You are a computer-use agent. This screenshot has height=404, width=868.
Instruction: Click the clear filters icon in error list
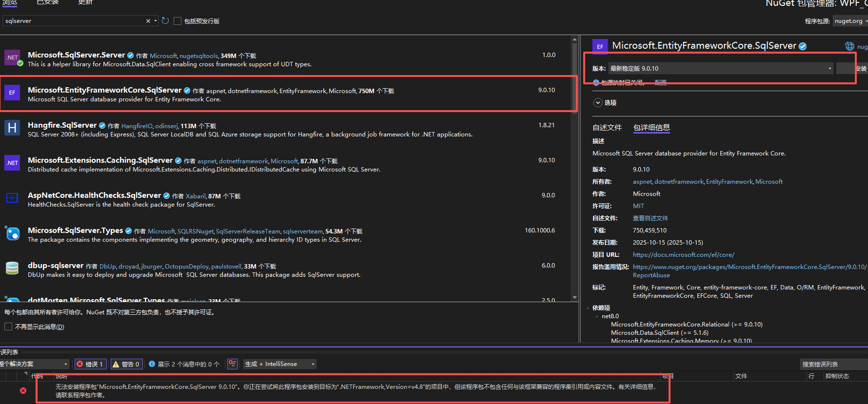(x=233, y=364)
